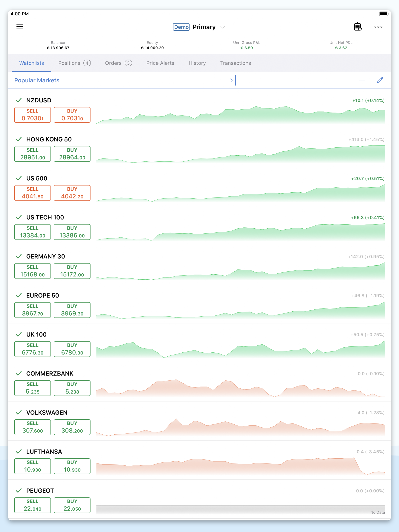The image size is (399, 532).
Task: Expand the Popular Markets watchlist chevron
Action: coord(231,80)
